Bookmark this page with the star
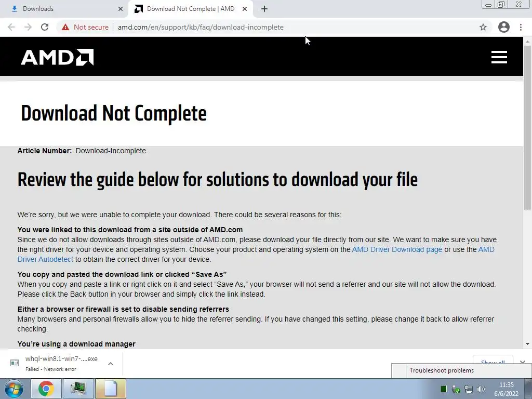Image resolution: width=532 pixels, height=399 pixels. tap(483, 27)
